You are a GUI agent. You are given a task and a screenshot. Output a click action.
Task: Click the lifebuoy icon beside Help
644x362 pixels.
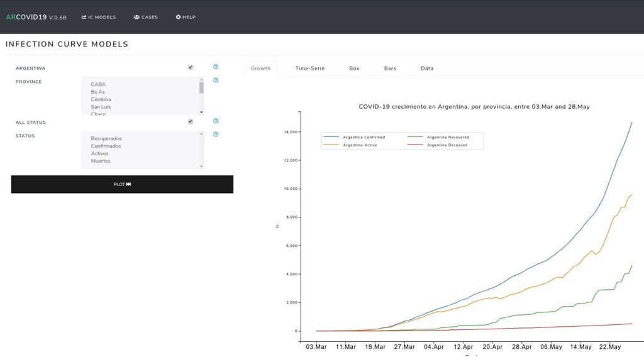(178, 17)
